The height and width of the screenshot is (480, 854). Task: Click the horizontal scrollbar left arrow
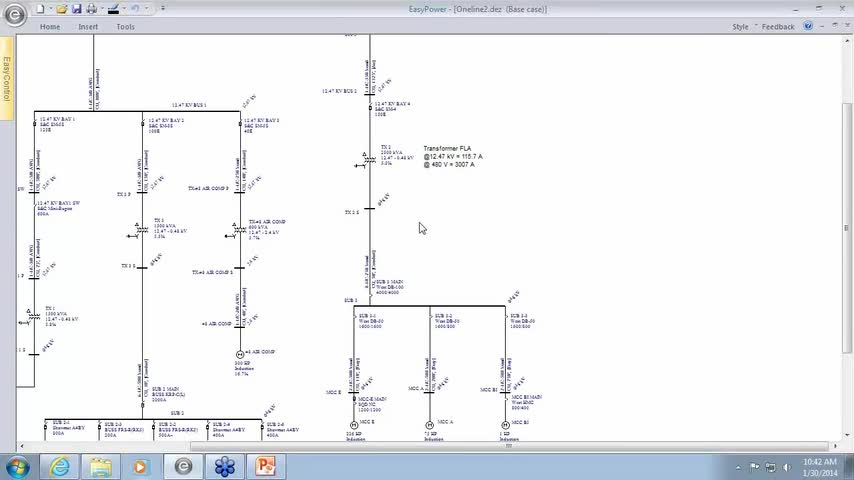(x=22, y=446)
